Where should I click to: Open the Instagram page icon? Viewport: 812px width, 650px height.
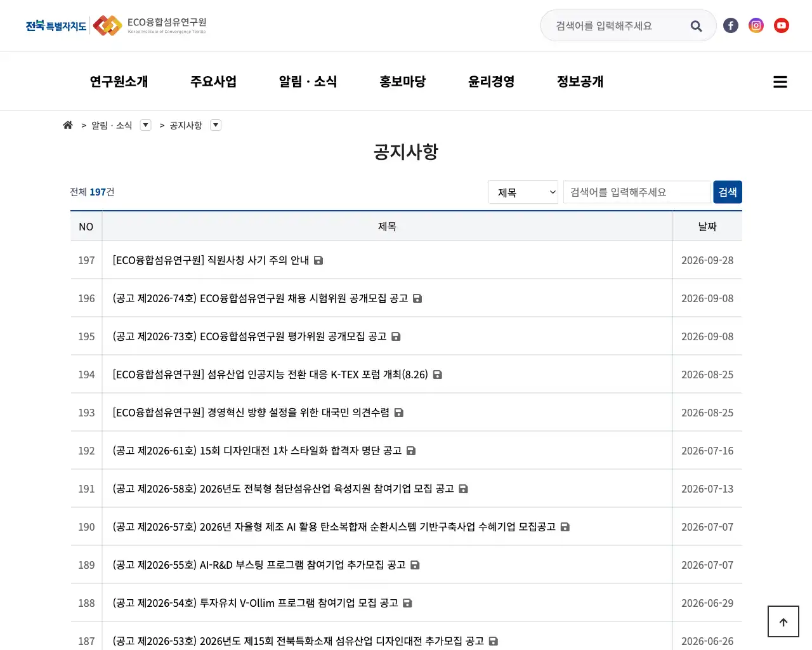click(756, 25)
